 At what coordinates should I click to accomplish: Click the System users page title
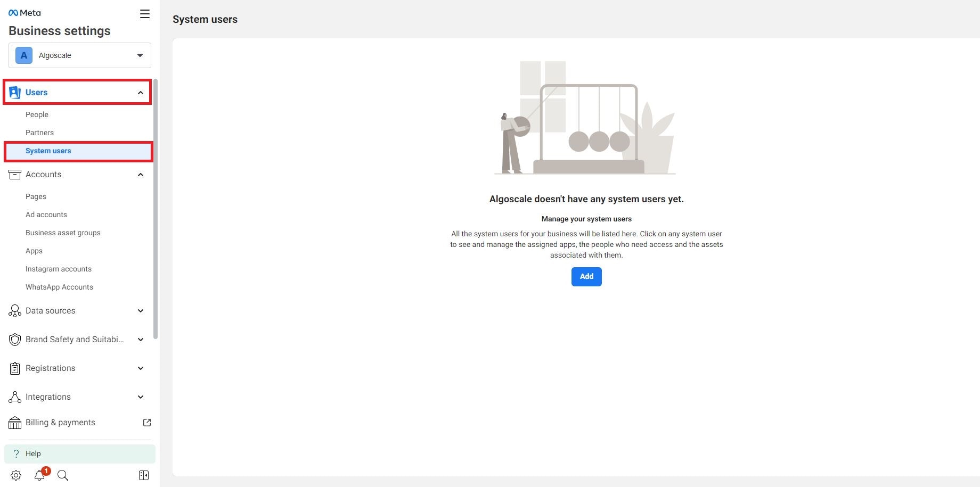tap(205, 19)
